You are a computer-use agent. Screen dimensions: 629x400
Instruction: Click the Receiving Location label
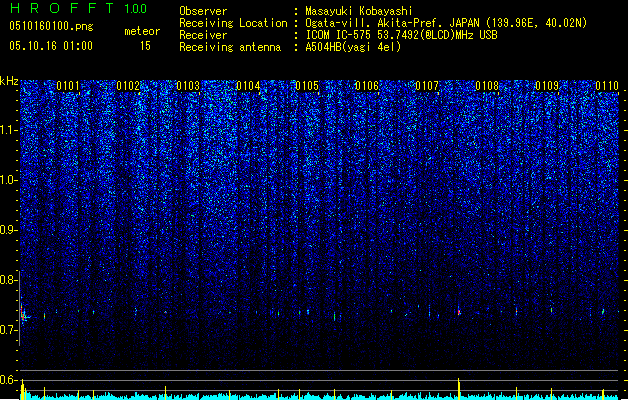coord(233,23)
